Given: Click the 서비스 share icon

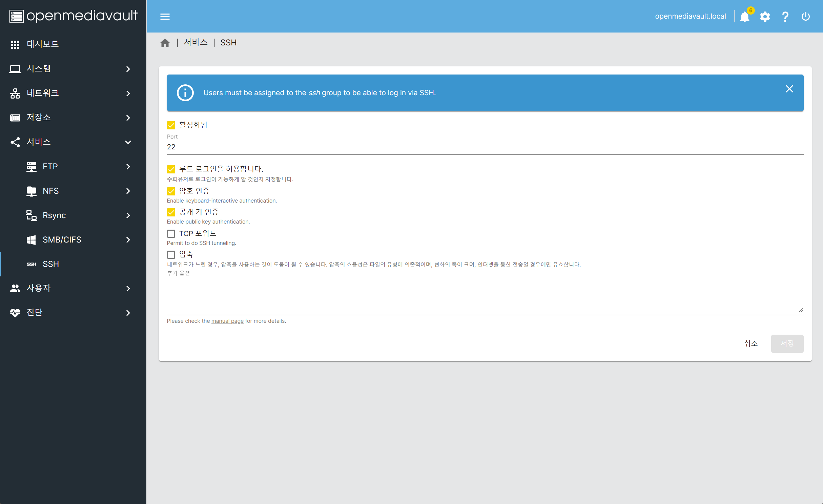Looking at the screenshot, I should tap(15, 142).
